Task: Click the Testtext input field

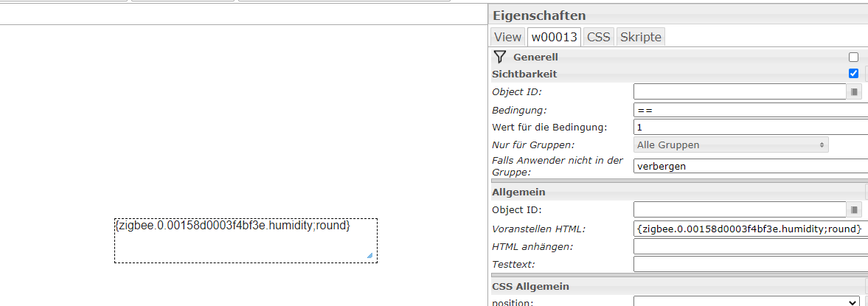Action: [x=751, y=264]
